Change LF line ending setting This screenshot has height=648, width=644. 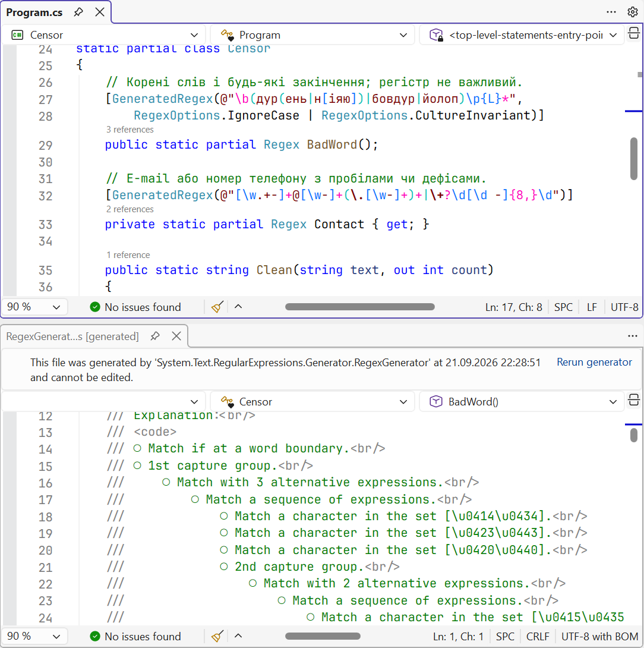(592, 307)
